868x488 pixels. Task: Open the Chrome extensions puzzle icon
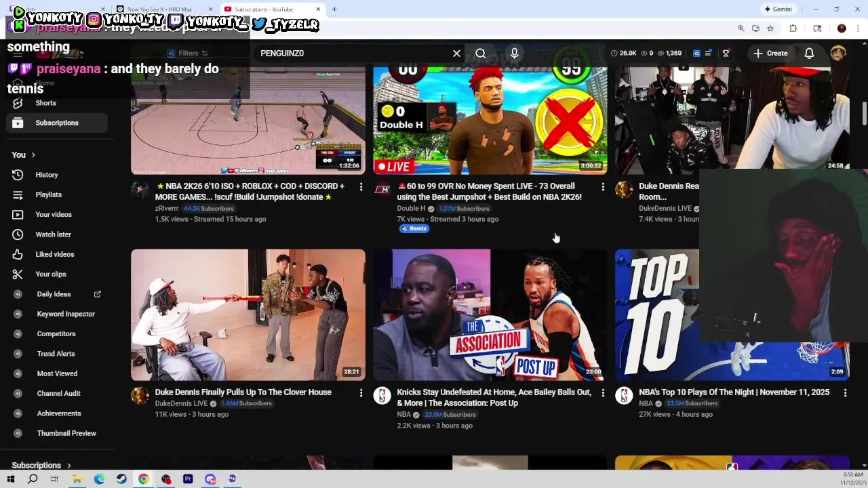[793, 28]
